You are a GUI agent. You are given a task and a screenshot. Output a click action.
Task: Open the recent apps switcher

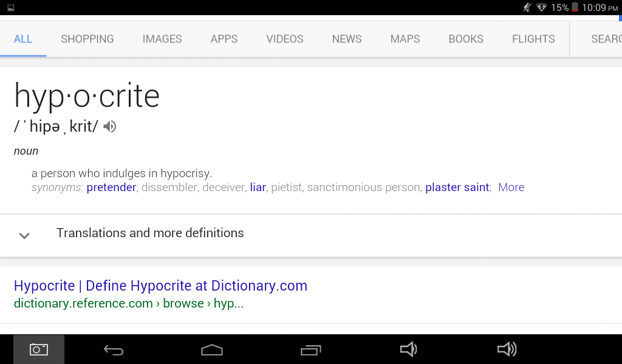pyautogui.click(x=310, y=349)
